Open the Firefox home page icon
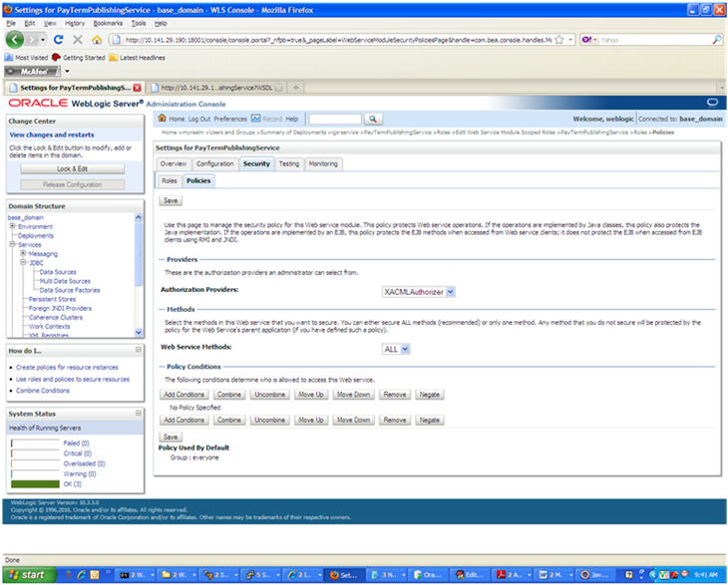 (97, 40)
